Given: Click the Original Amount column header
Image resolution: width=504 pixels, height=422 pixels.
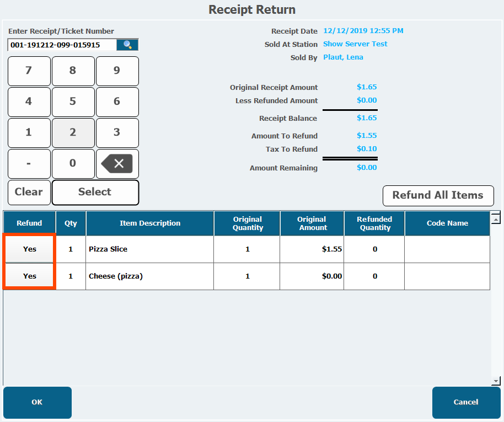Looking at the screenshot, I should pos(312,223).
